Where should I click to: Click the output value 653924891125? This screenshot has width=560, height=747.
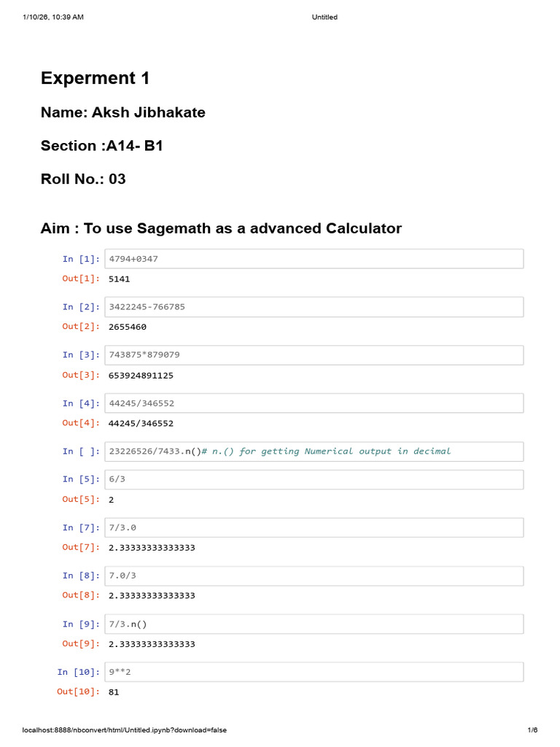141,376
